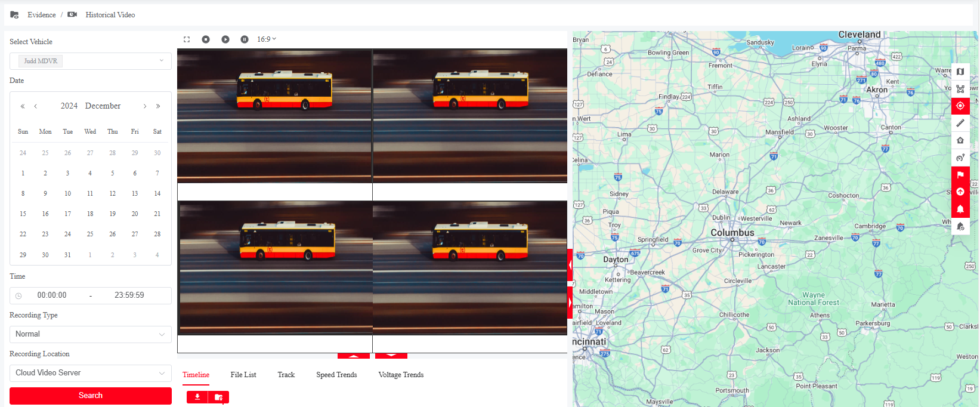980x407 pixels.
Task: Toggle the red bell alarm button
Action: coord(960,209)
